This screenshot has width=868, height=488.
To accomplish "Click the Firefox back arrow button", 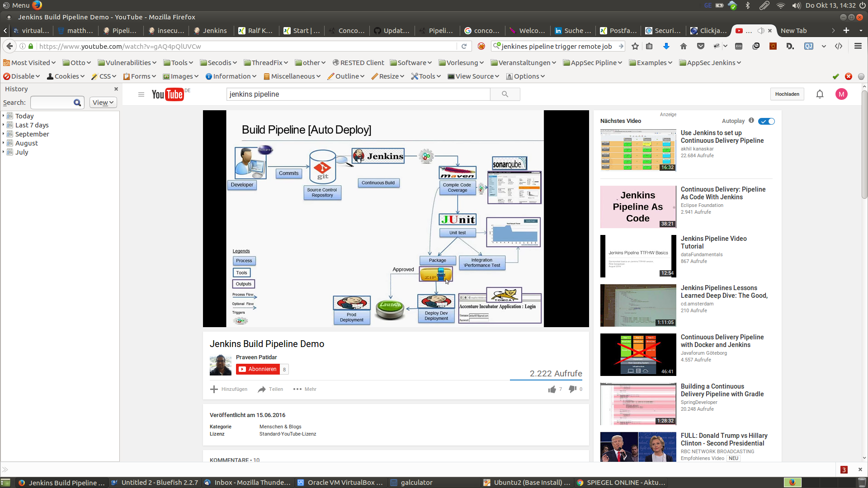I will coord(9,46).
